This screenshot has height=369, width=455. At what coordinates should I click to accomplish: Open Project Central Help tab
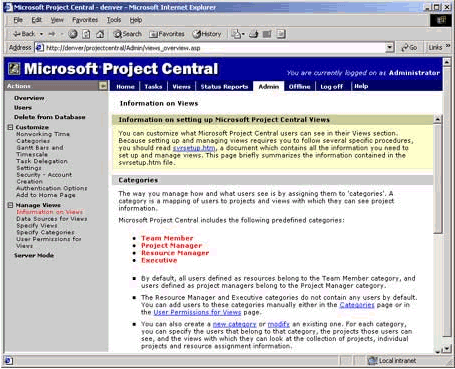coord(361,86)
